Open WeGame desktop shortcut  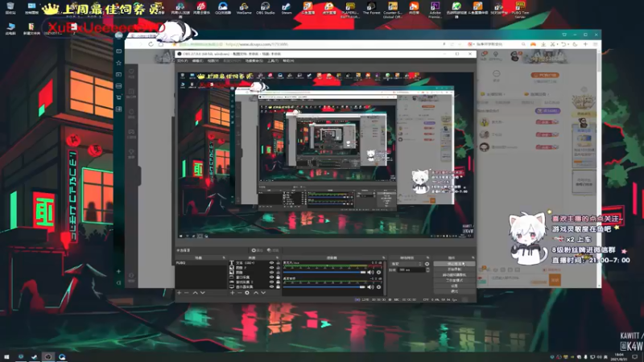[244, 8]
